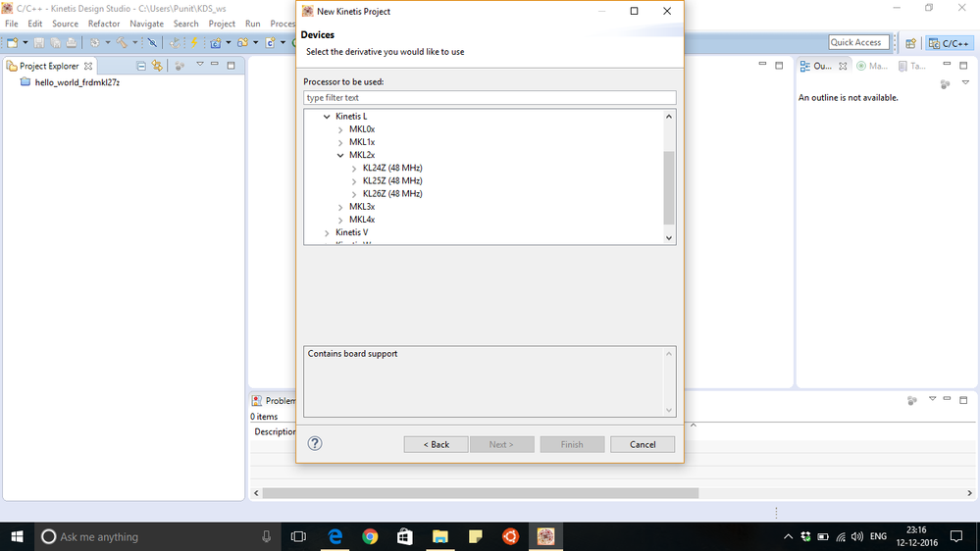Open the File menu
The height and width of the screenshot is (551, 980).
click(11, 24)
